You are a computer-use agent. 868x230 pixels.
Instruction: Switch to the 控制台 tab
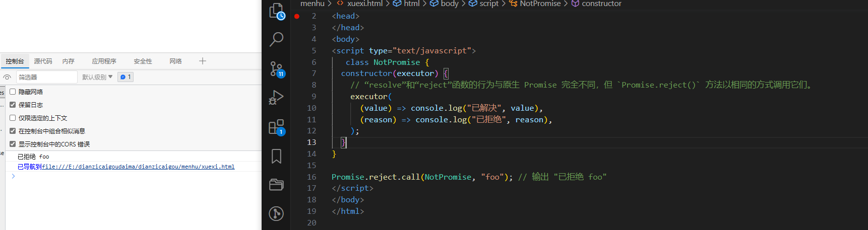point(15,61)
